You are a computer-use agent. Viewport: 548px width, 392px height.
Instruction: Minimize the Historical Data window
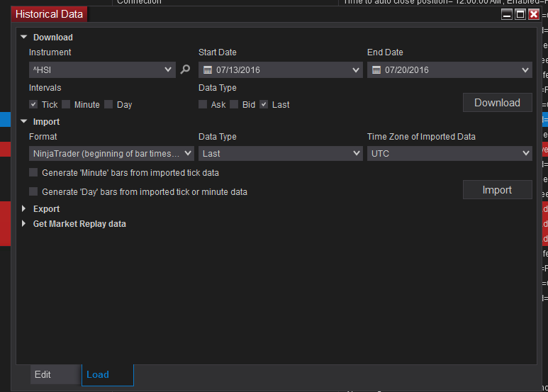click(x=507, y=14)
